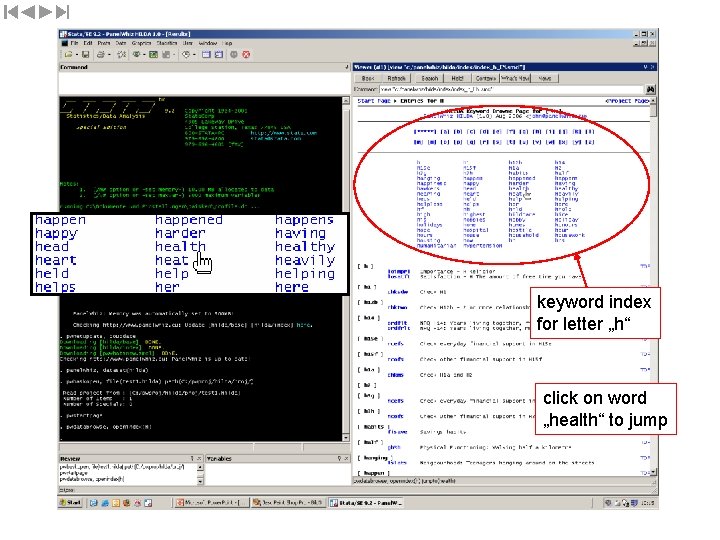
Task: Expand the dropdown arrow next to the Viewer eye icon
Action: (x=144, y=55)
